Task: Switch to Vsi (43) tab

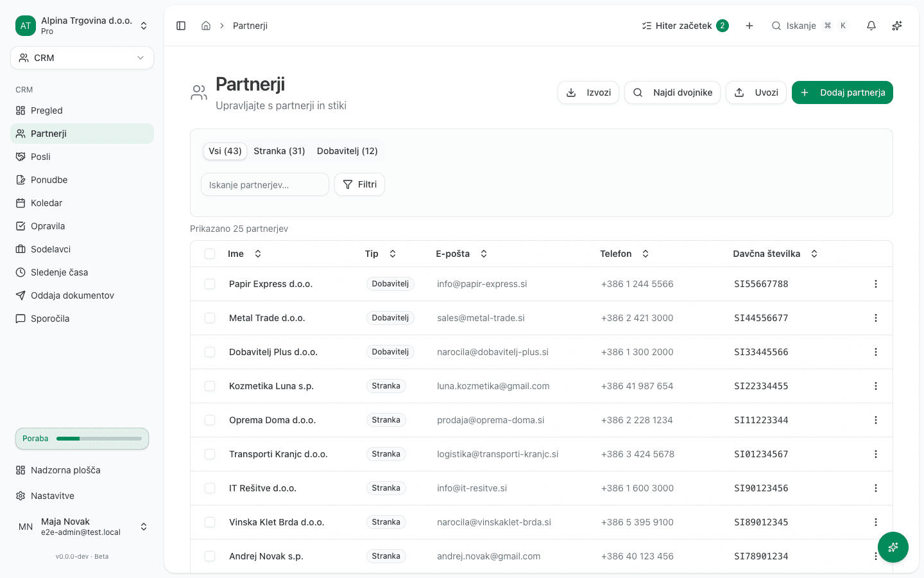Action: pyautogui.click(x=225, y=151)
